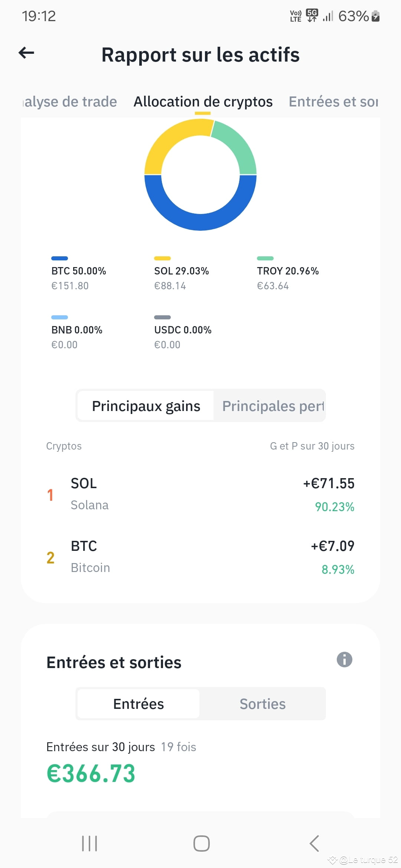Tap the blue BTC 50.00% legend swatch
The image size is (401, 868).
(x=59, y=258)
